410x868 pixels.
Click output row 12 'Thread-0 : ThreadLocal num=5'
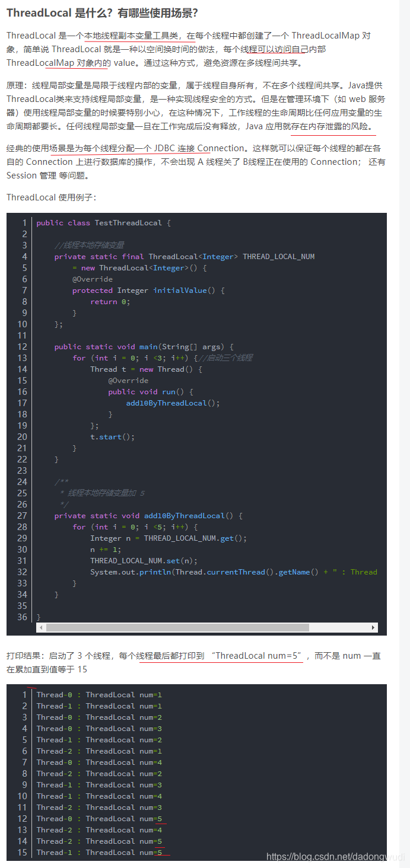(x=99, y=819)
